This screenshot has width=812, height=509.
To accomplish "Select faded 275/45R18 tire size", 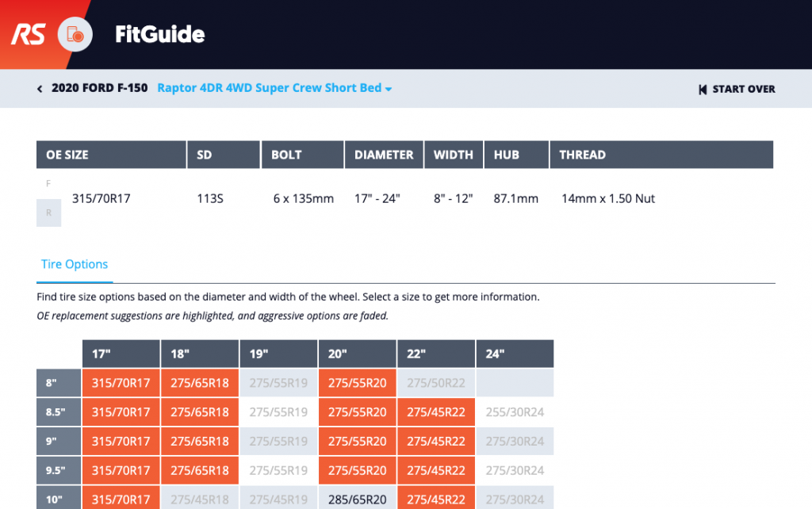I will (200, 498).
